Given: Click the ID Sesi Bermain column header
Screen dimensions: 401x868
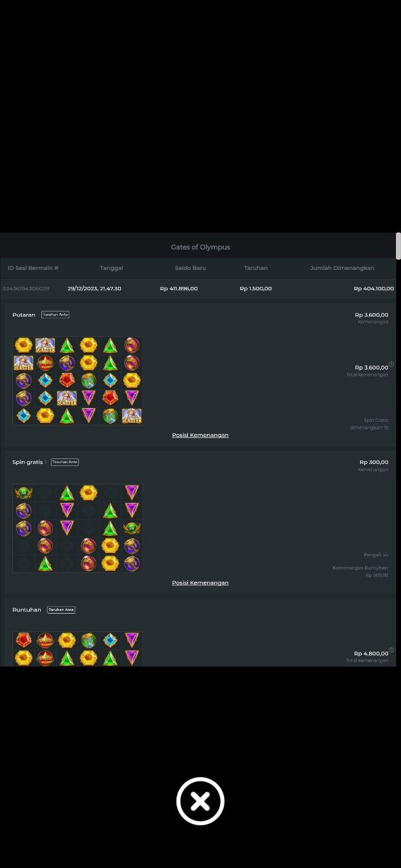Looking at the screenshot, I should click(x=33, y=268).
